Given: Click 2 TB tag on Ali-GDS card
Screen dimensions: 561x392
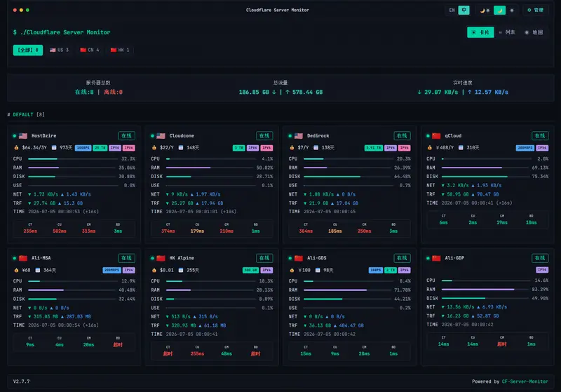Looking at the screenshot, I should pyautogui.click(x=391, y=271).
